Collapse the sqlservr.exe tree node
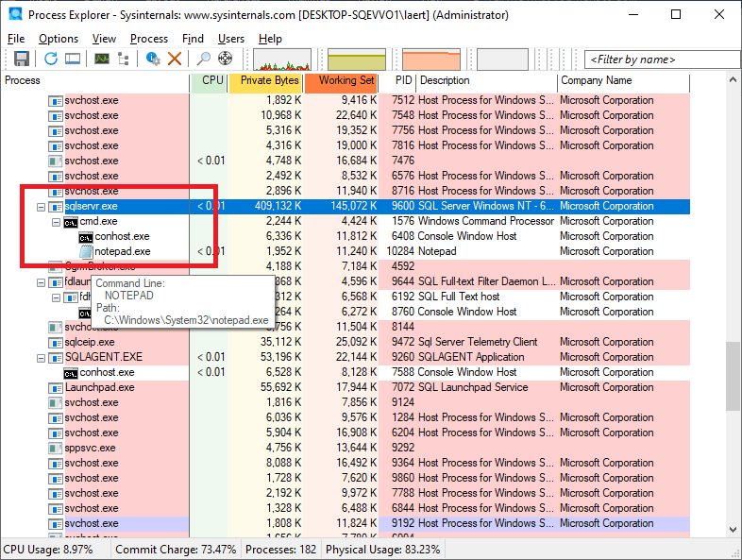The image size is (742, 560). tap(42, 207)
